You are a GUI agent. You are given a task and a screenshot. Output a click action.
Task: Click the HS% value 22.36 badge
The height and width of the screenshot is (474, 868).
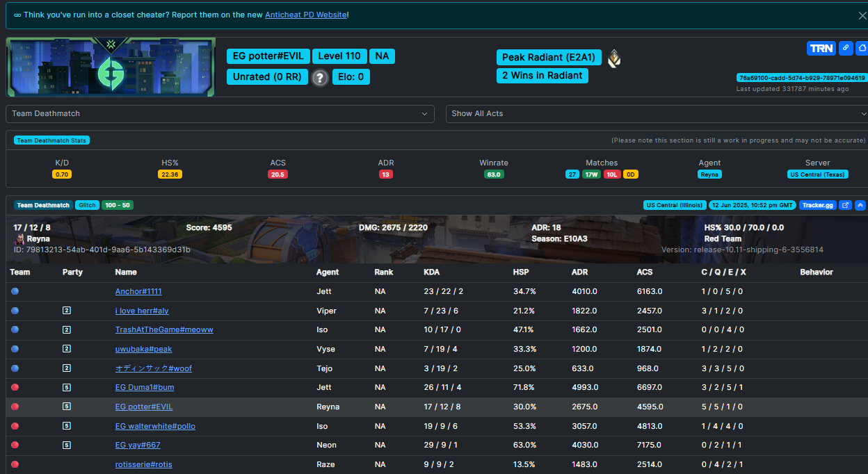pos(170,174)
